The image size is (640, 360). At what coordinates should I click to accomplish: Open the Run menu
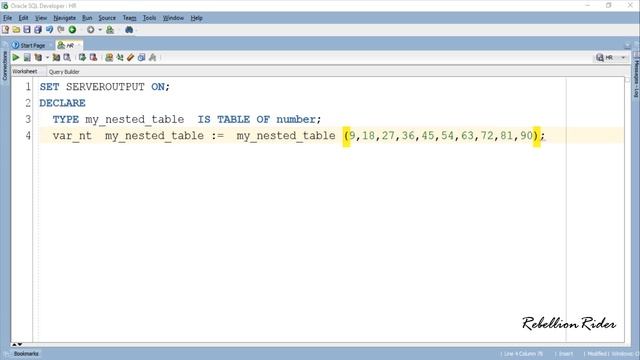point(87,18)
